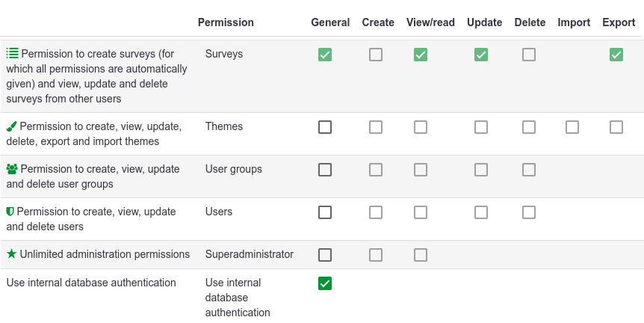Click the Permission column header
Screen dimensions: 644x323
pos(226,22)
